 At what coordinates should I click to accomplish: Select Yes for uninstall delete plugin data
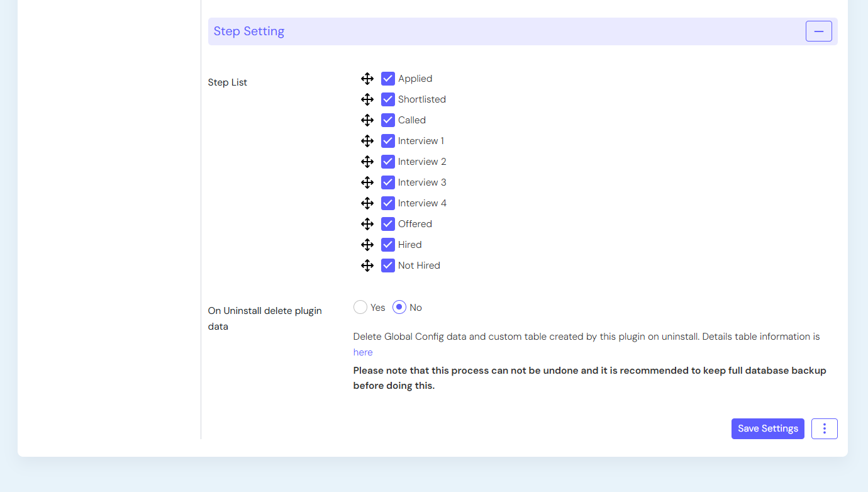click(360, 307)
